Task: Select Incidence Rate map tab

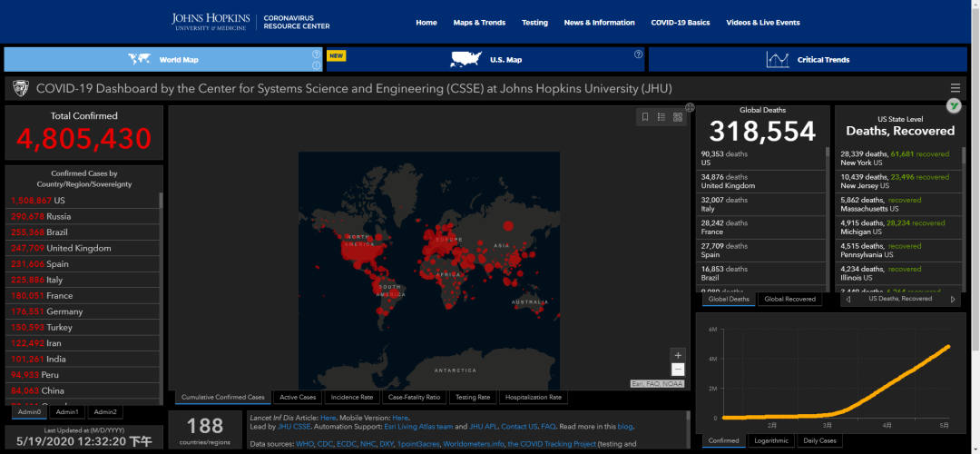Action: coord(352,397)
